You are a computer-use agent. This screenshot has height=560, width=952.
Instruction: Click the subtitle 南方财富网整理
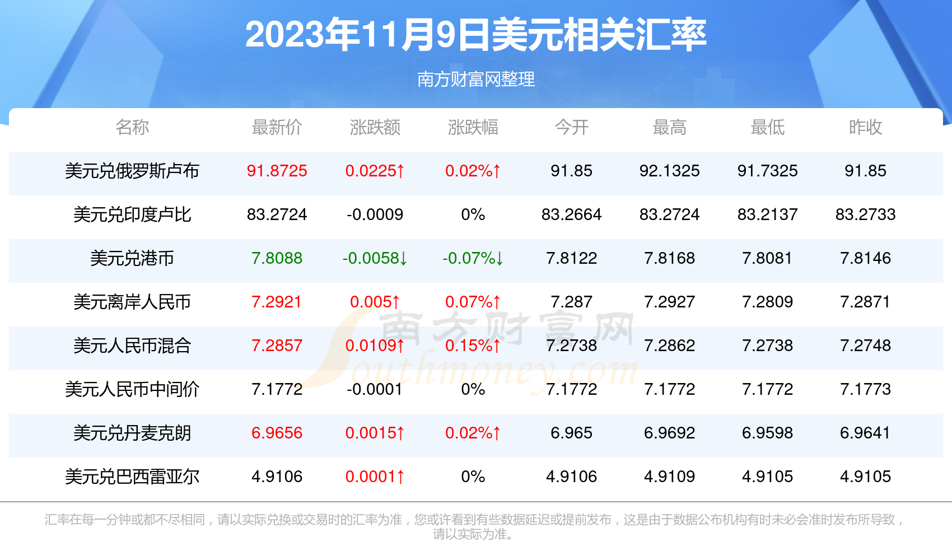click(x=476, y=80)
